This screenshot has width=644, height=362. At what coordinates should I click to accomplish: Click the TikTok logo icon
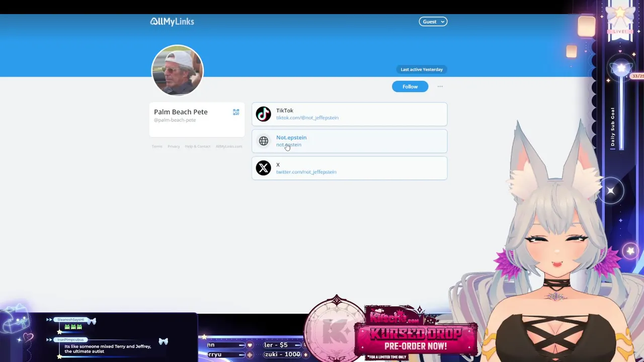(263, 114)
